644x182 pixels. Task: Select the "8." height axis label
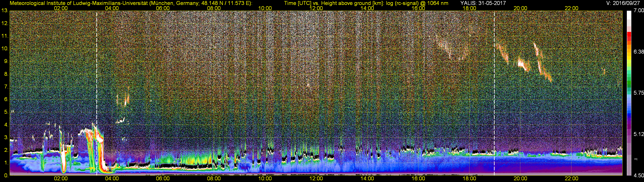(x=6, y=74)
